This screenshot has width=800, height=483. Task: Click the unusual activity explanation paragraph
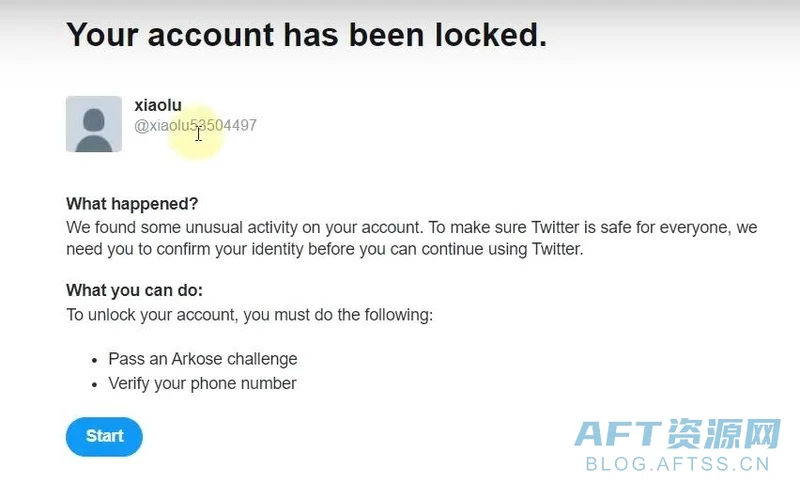coord(412,238)
